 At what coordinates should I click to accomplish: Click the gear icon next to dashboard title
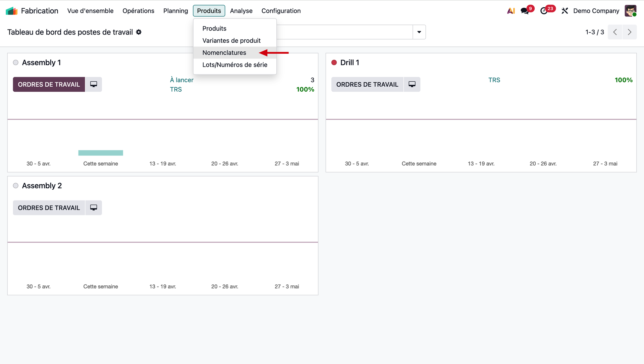click(139, 32)
